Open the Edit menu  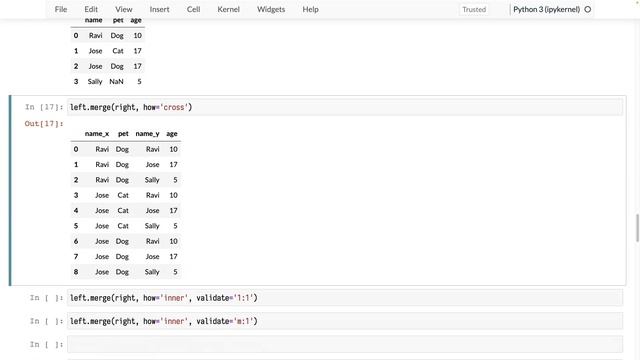(x=91, y=9)
